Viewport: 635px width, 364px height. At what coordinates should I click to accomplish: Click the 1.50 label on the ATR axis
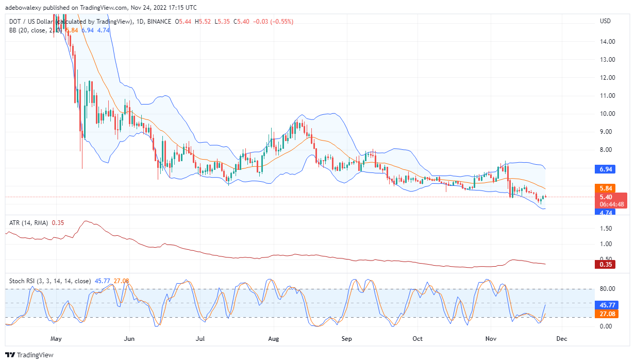tap(606, 229)
